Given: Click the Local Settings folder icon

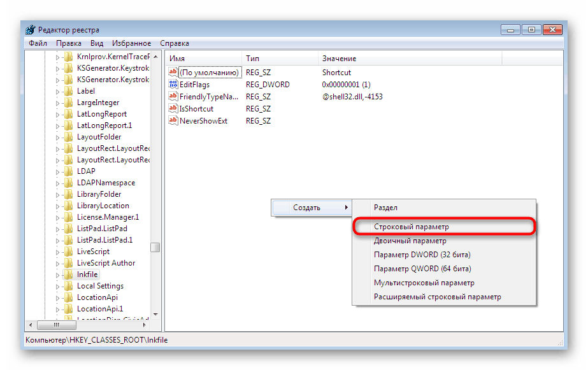Looking at the screenshot, I should (x=68, y=286).
